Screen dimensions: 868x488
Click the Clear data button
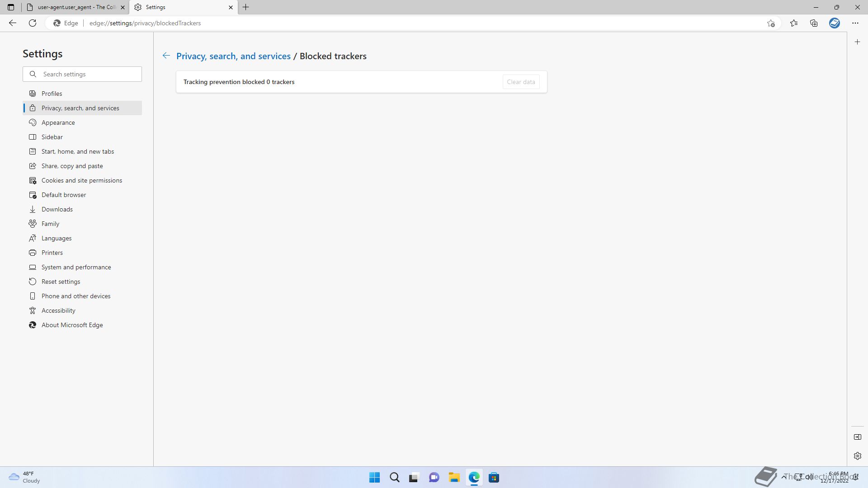pos(521,82)
